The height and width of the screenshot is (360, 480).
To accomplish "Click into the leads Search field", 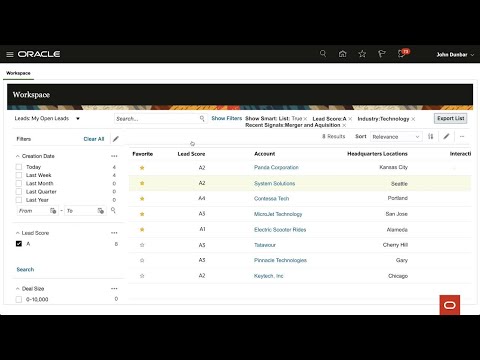I will [x=157, y=119].
